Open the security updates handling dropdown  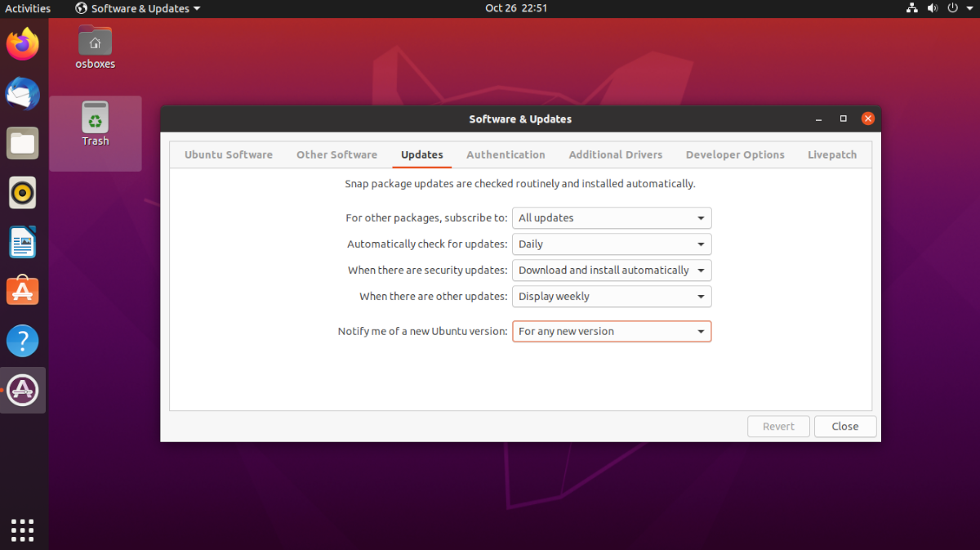click(x=611, y=270)
